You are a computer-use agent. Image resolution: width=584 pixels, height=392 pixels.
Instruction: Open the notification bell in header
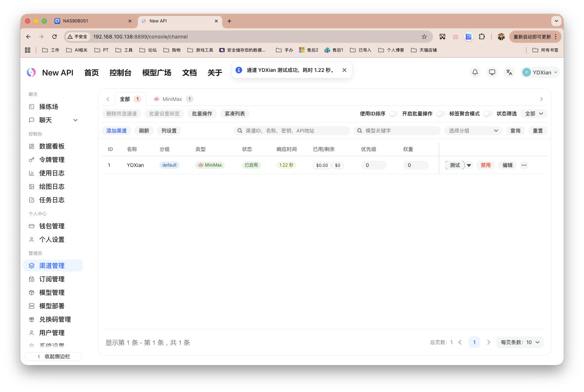click(475, 72)
